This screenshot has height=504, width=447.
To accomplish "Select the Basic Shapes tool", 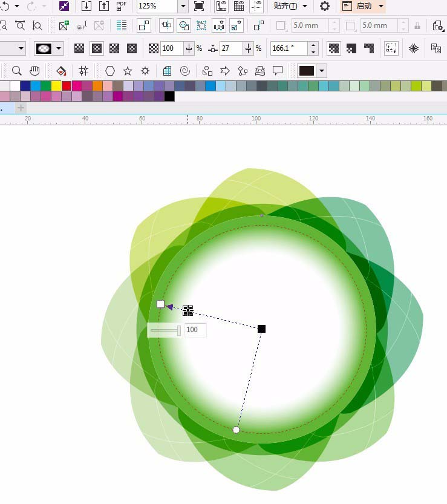I will tap(207, 71).
